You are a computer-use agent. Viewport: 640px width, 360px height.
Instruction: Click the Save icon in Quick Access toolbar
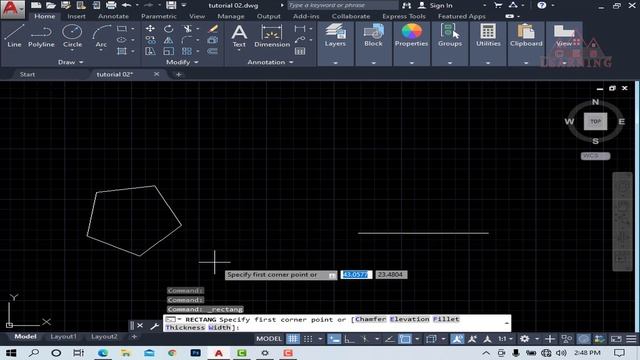click(171, 5)
